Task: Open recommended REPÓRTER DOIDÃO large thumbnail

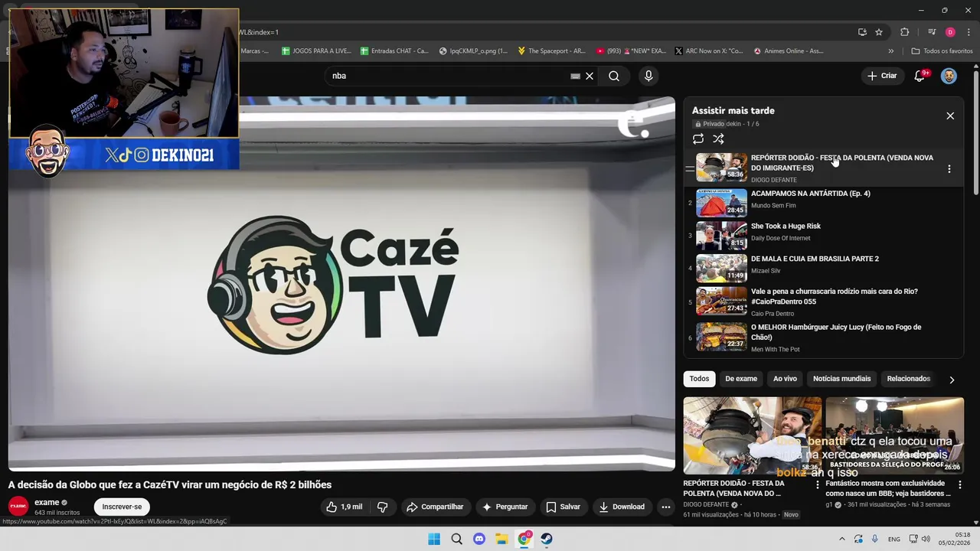Action: 752,435
